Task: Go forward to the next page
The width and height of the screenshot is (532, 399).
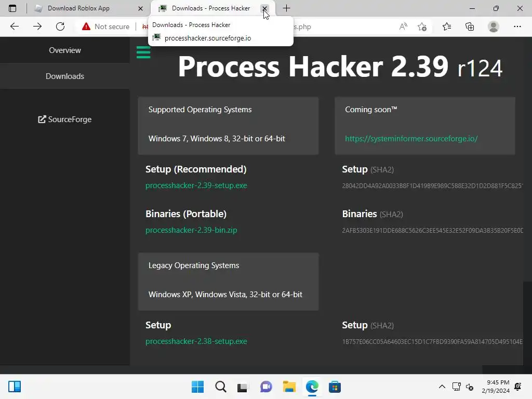Action: [37, 26]
